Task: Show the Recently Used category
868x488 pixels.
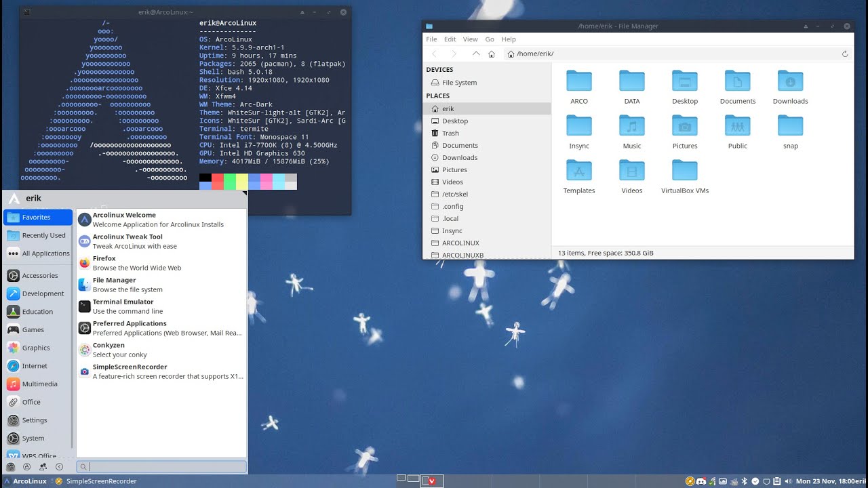Action: point(38,235)
